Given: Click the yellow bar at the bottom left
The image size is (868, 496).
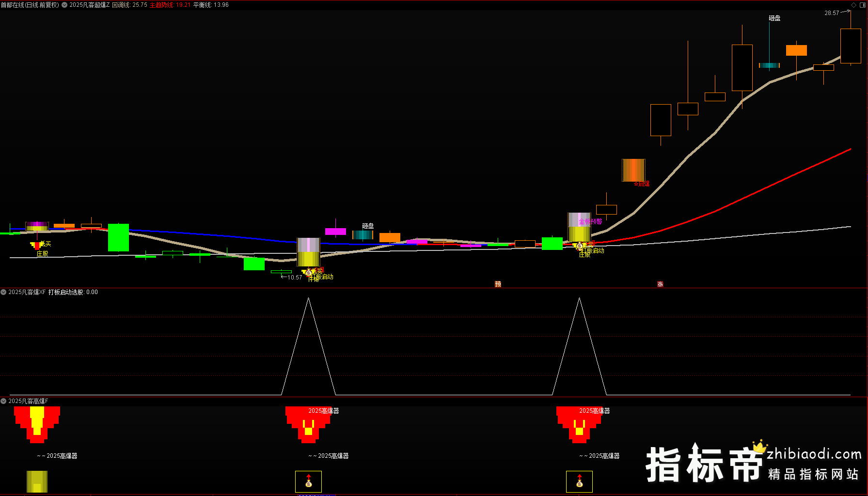Looking at the screenshot, I should click(37, 481).
